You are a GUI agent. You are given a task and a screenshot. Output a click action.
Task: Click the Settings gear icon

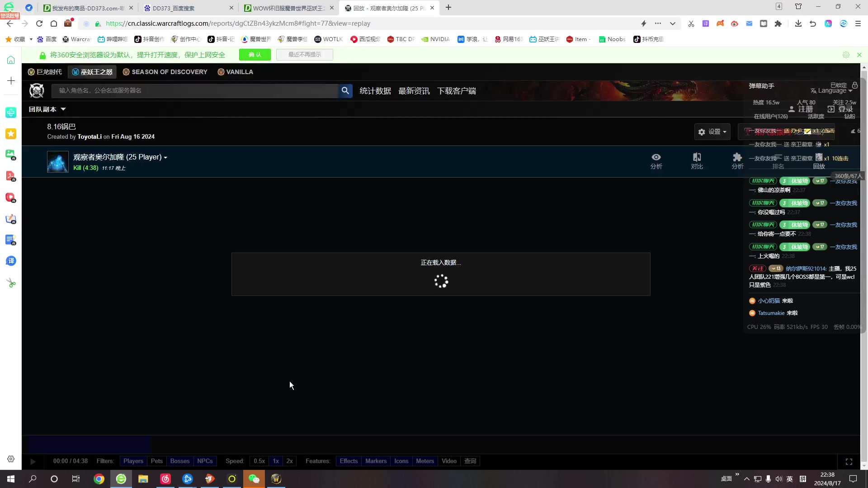pos(702,131)
